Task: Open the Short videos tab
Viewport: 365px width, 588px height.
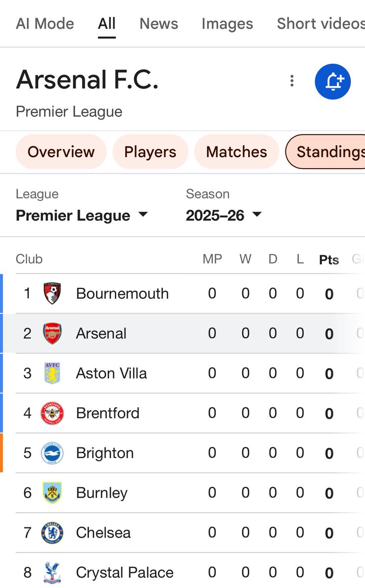Action: (321, 24)
